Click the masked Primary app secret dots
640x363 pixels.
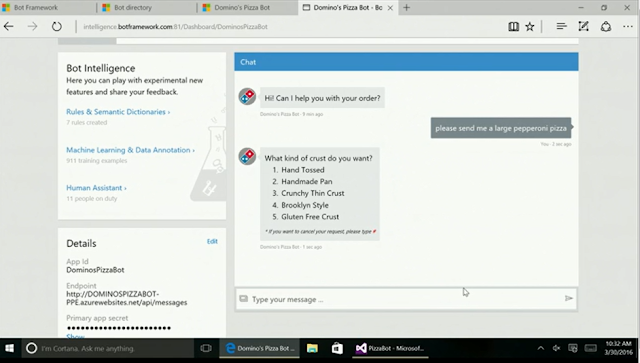click(119, 328)
